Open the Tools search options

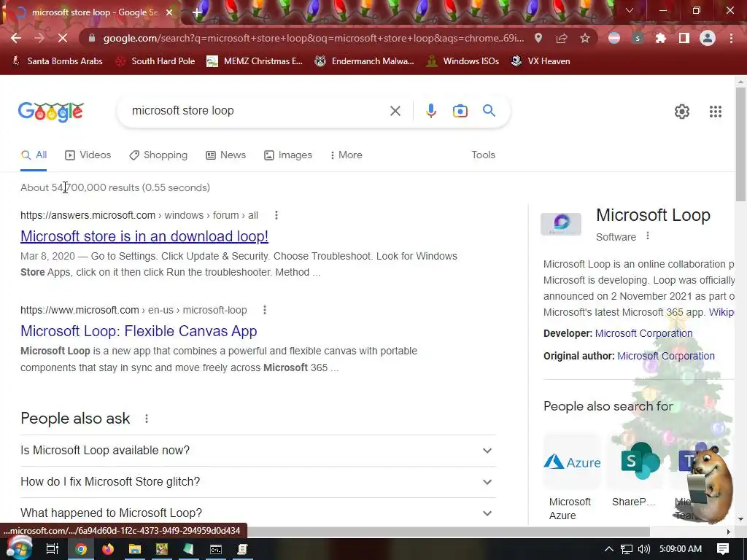(484, 155)
